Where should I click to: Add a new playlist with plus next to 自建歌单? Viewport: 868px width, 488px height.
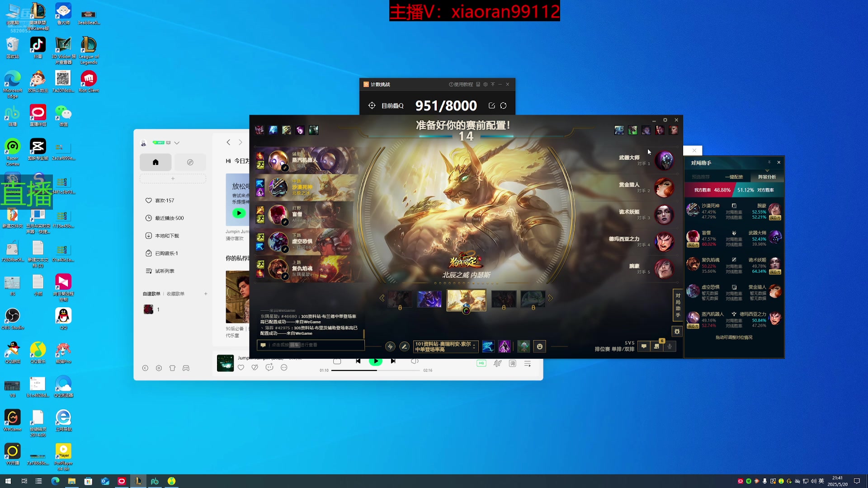(206, 294)
